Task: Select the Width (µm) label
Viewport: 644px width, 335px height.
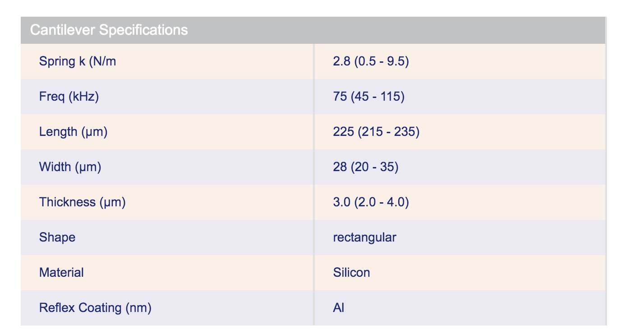Action: click(x=70, y=167)
